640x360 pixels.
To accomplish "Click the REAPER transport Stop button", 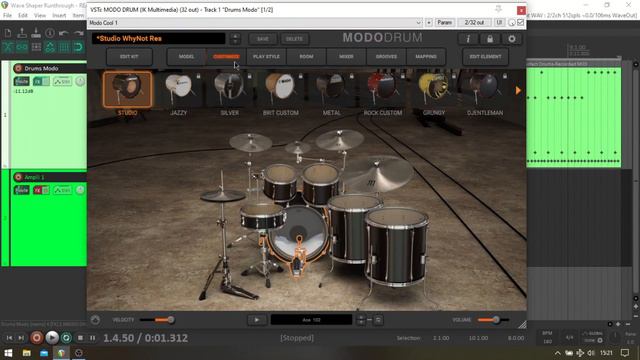I will point(80,338).
